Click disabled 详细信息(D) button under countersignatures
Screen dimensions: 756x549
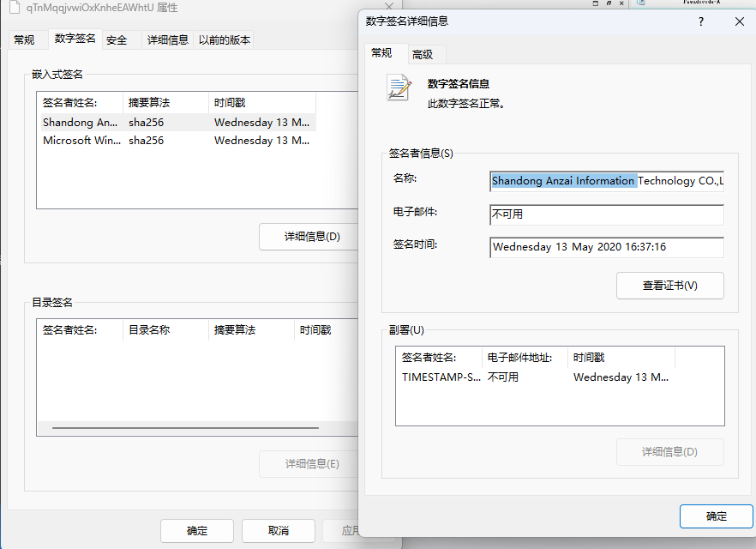point(669,452)
